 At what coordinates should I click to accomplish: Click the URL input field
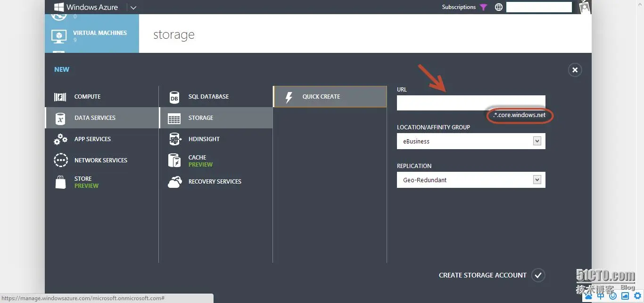471,103
